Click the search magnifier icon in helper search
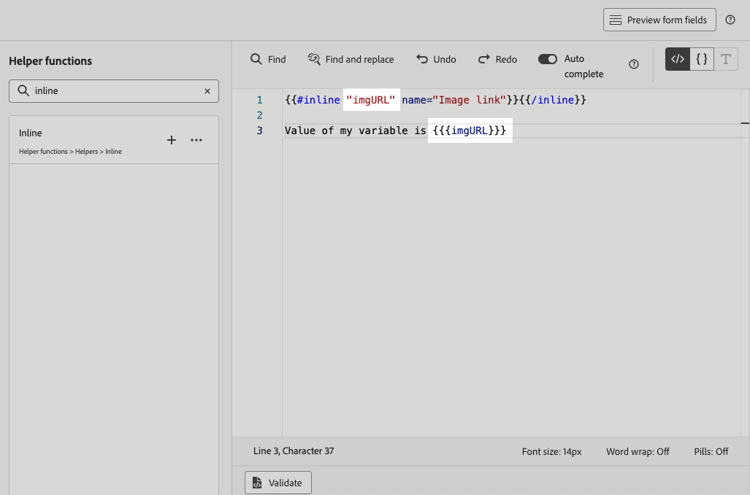750x495 pixels. click(x=23, y=90)
